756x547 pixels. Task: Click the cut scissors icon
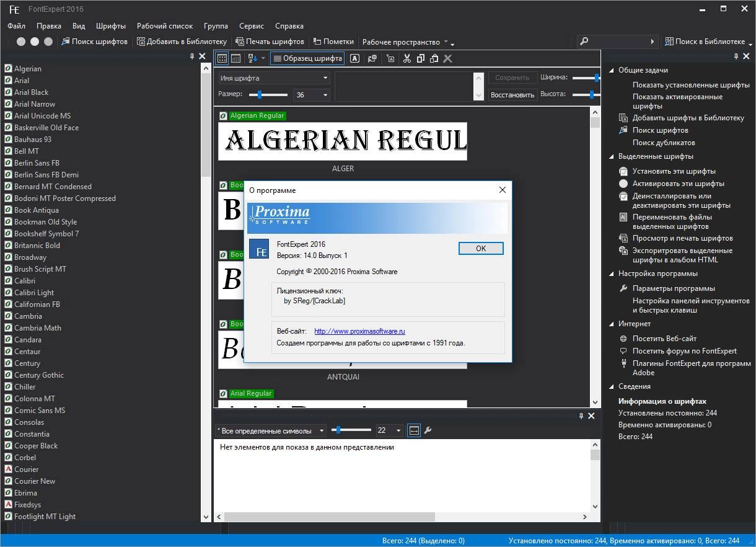pyautogui.click(x=407, y=58)
